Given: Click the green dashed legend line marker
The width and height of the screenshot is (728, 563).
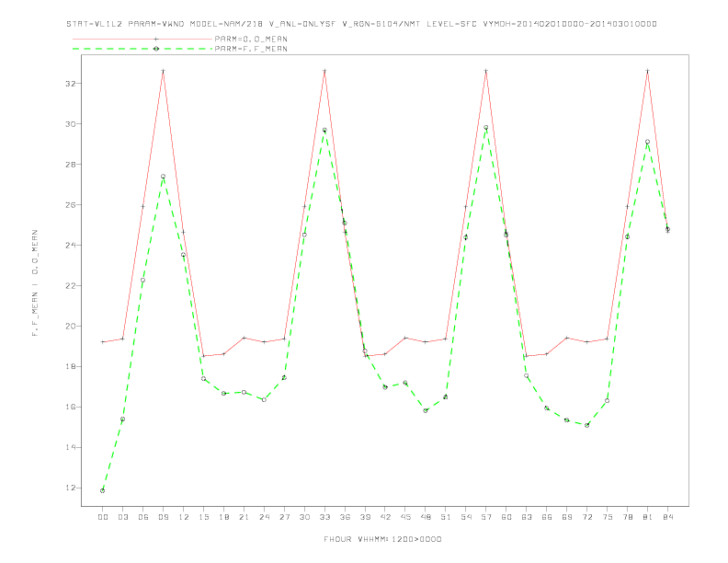Looking at the screenshot, I should point(156,49).
